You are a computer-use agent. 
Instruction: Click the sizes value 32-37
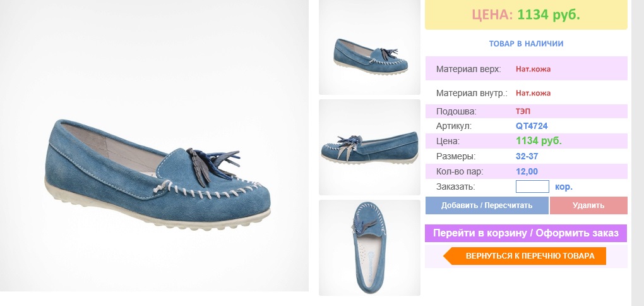[x=527, y=156]
